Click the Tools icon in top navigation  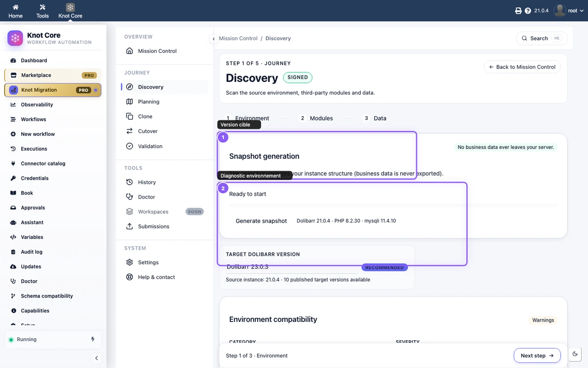tap(42, 11)
